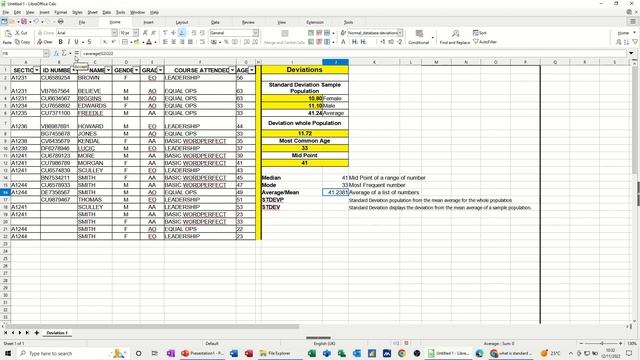Open the NAME column filter dropdown
The image size is (640, 360).
(108, 70)
